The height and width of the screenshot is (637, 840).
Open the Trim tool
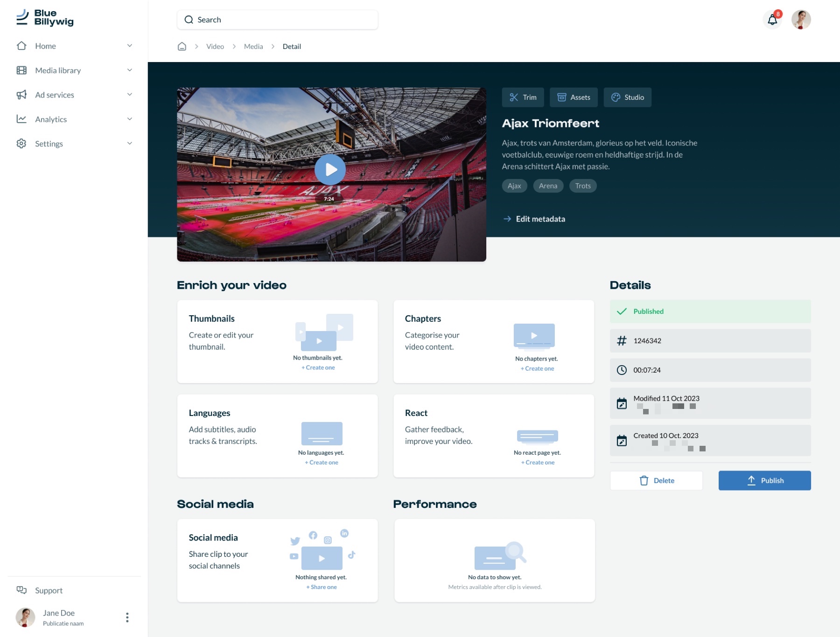pyautogui.click(x=523, y=97)
